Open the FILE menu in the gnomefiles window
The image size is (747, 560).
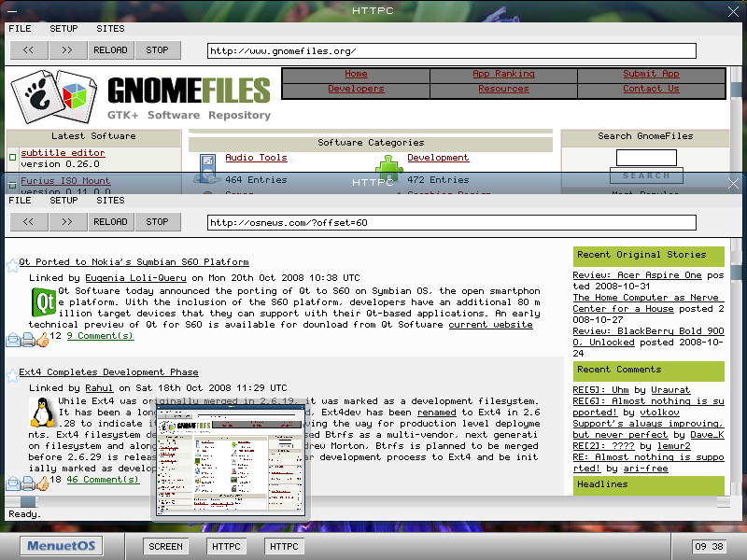tap(20, 29)
